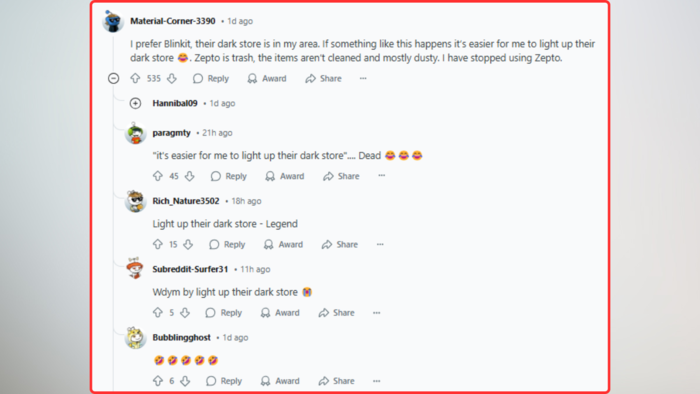Downvote Rich_Nature3502's Legend comment
The width and height of the screenshot is (700, 394).
(188, 245)
